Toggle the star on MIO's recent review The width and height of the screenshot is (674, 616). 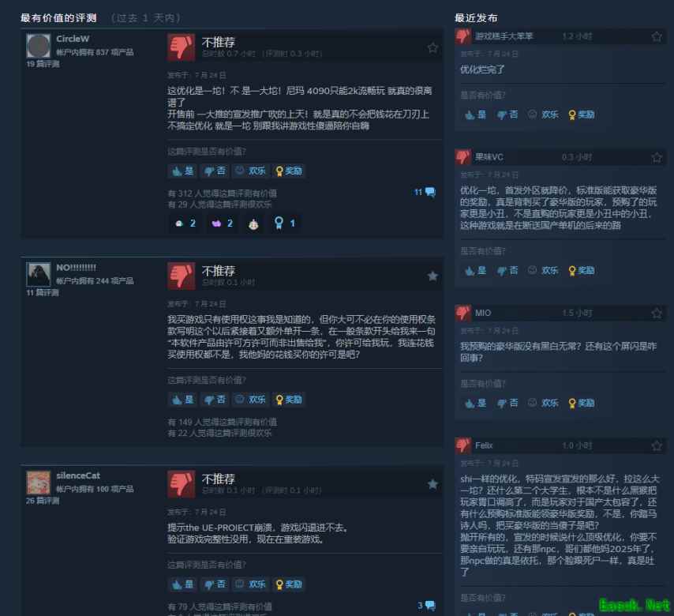pyautogui.click(x=657, y=313)
